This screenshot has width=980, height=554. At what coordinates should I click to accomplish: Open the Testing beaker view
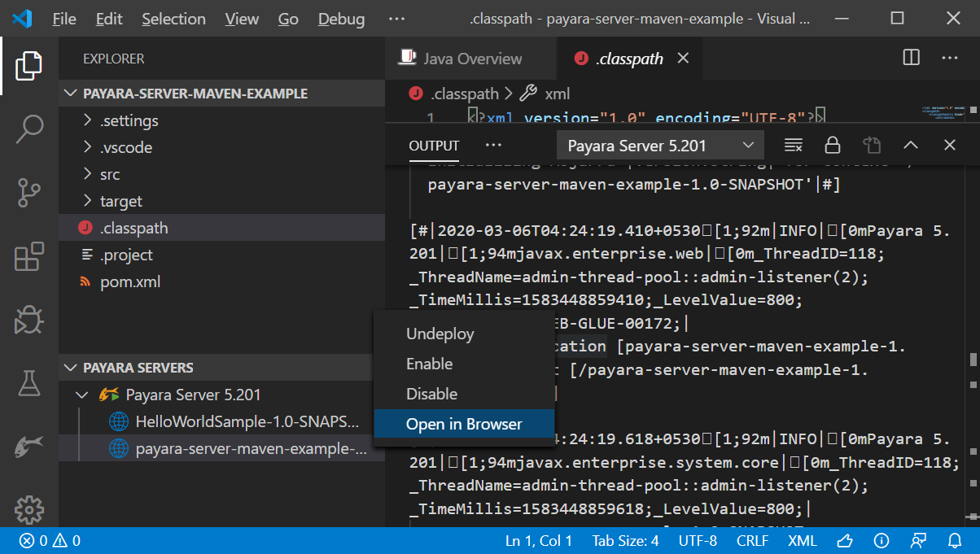[x=29, y=382]
